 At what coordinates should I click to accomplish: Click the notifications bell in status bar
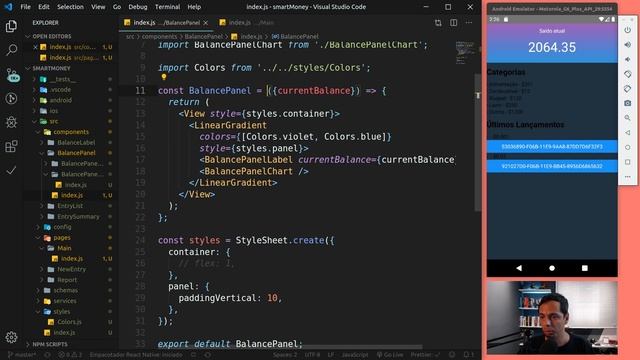coord(469,355)
